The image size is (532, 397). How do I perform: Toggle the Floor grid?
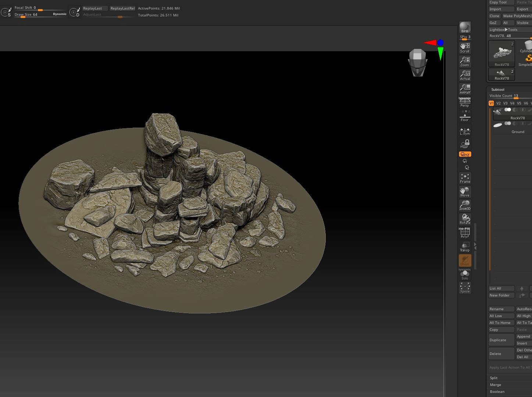click(465, 116)
